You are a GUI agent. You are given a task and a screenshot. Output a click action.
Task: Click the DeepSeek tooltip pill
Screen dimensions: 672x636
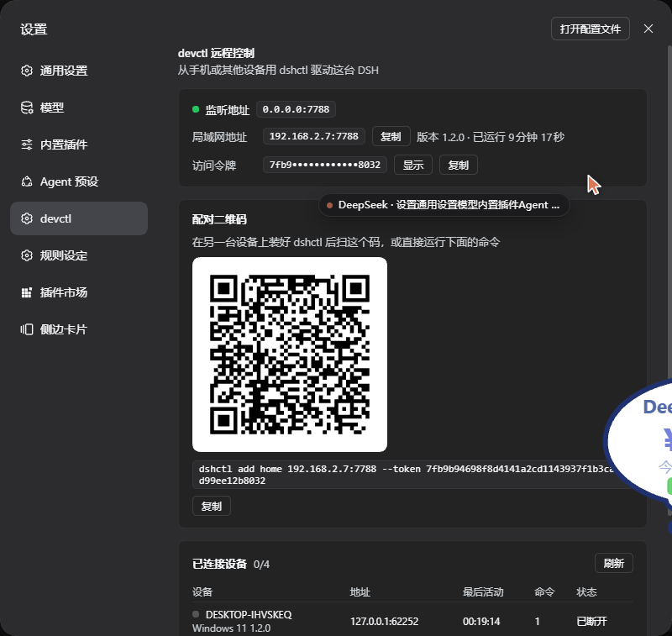coord(444,205)
